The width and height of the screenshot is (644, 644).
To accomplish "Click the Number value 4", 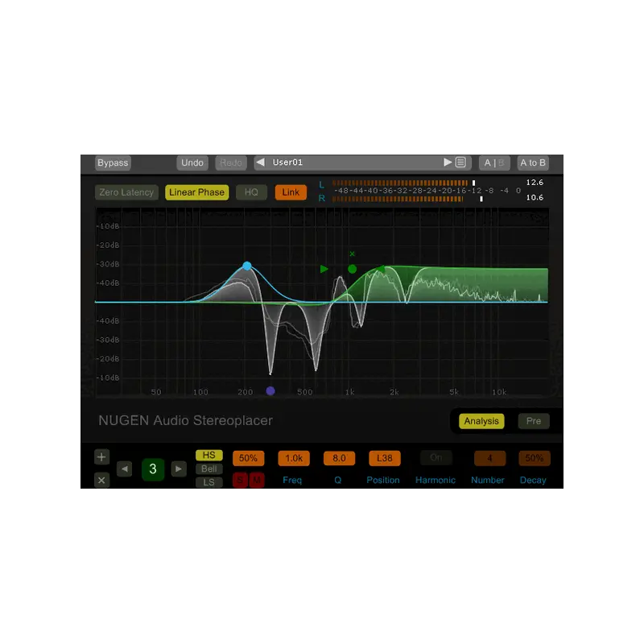I will click(489, 458).
